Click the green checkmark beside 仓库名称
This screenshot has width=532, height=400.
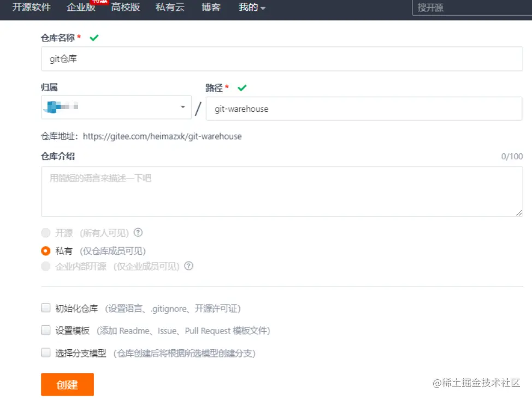pos(94,38)
